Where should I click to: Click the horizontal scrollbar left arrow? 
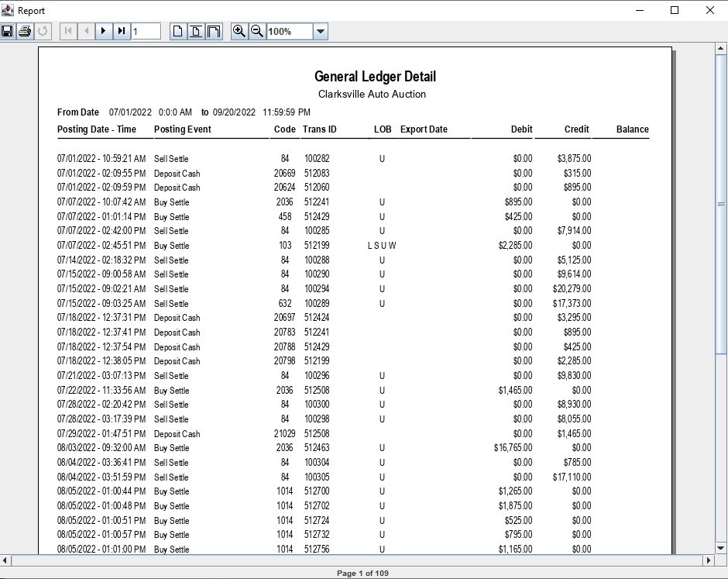pos(6,560)
